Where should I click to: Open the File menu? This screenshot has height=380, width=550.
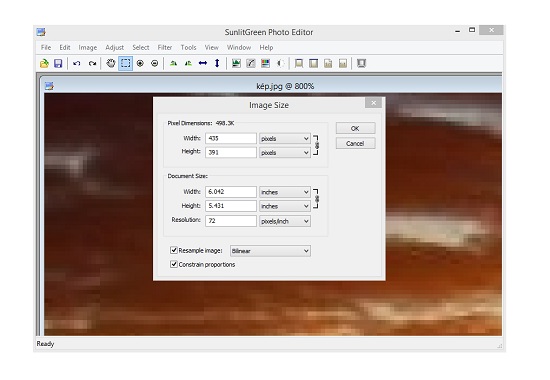(x=46, y=47)
